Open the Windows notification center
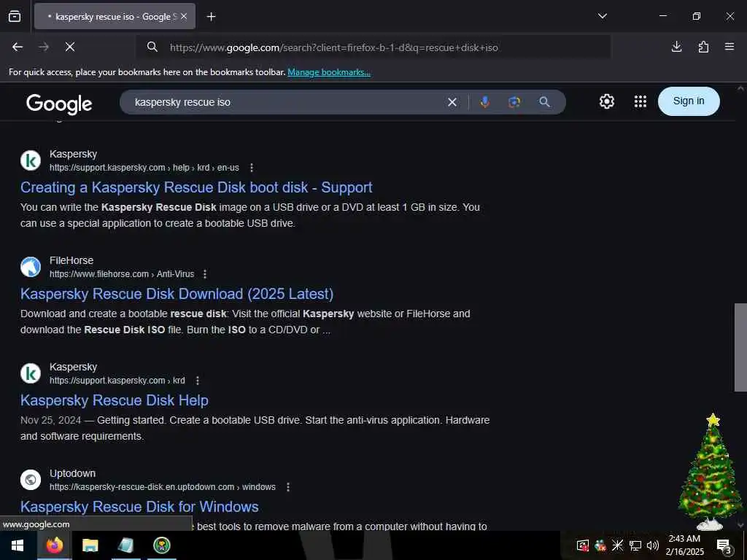747x560 pixels. click(724, 545)
